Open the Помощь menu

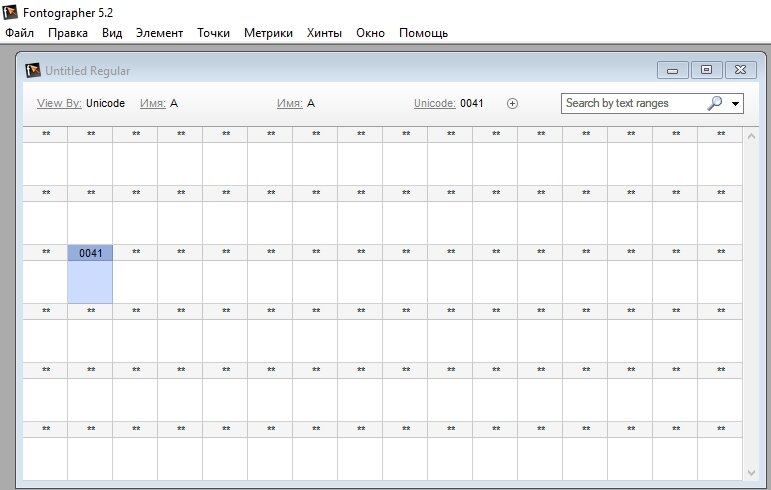pyautogui.click(x=423, y=33)
